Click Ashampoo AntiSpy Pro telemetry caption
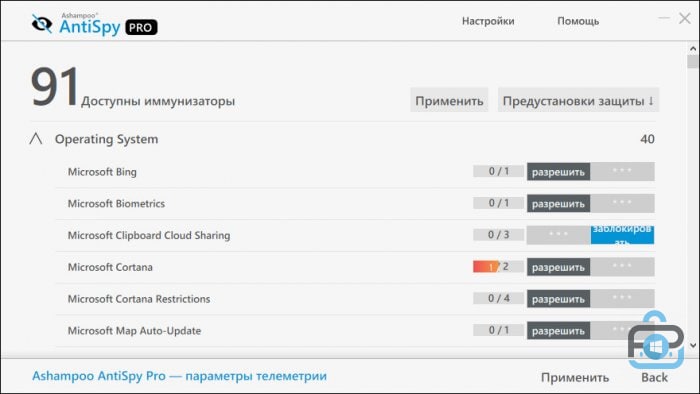The image size is (700, 394). click(179, 376)
